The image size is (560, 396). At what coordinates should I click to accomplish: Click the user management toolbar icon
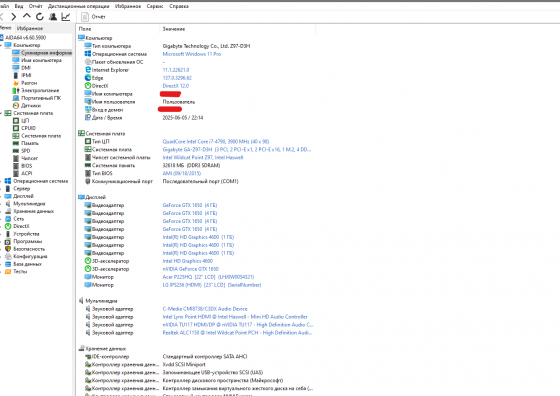pyautogui.click(x=53, y=16)
